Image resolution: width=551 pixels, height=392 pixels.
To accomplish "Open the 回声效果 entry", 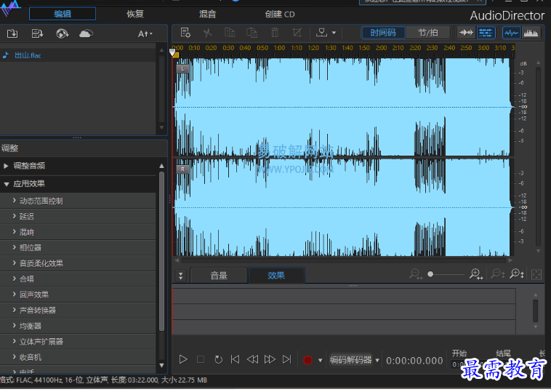I will tap(78, 295).
